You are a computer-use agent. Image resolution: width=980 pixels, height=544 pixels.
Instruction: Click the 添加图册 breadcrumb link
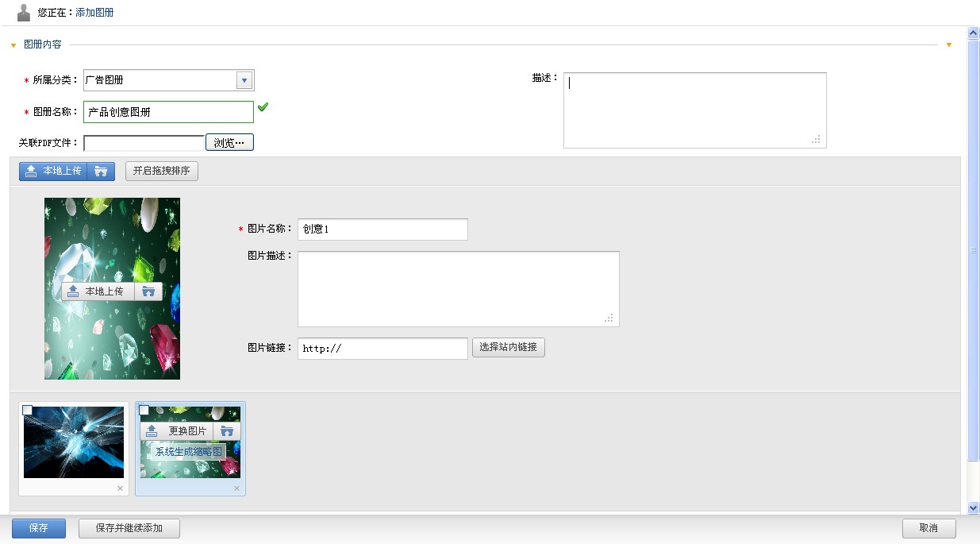94,13
